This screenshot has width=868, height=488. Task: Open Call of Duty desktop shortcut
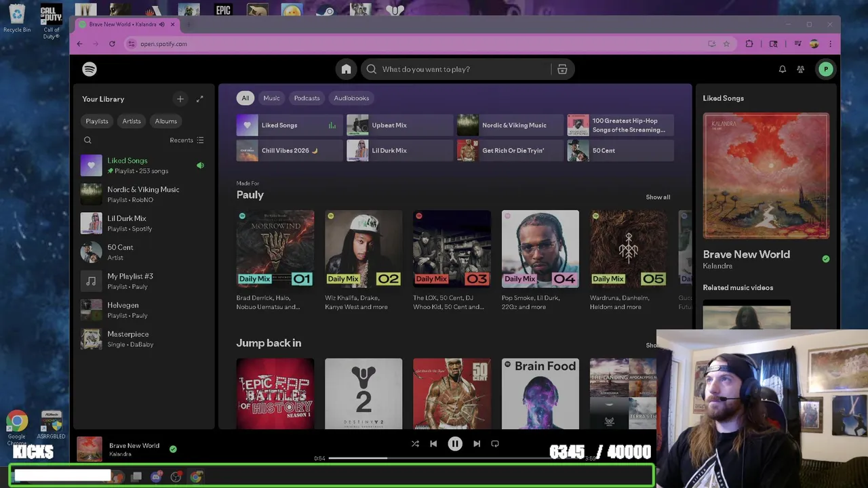click(52, 22)
